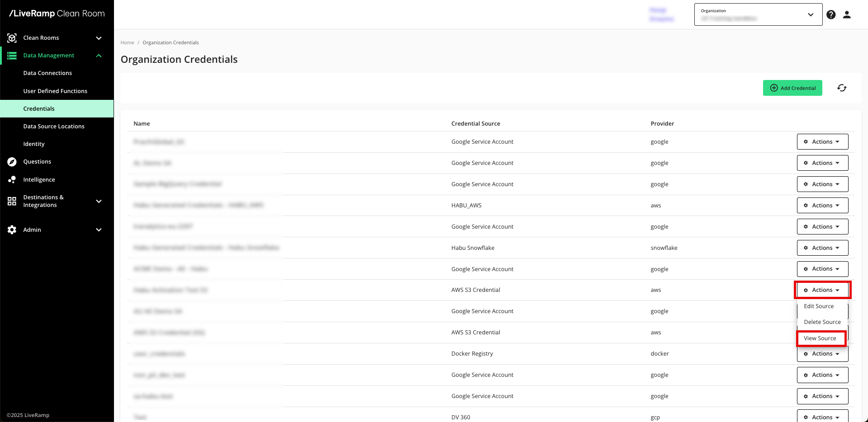Click the Destinations & Integrations grid icon
The width and height of the screenshot is (868, 422).
(12, 201)
